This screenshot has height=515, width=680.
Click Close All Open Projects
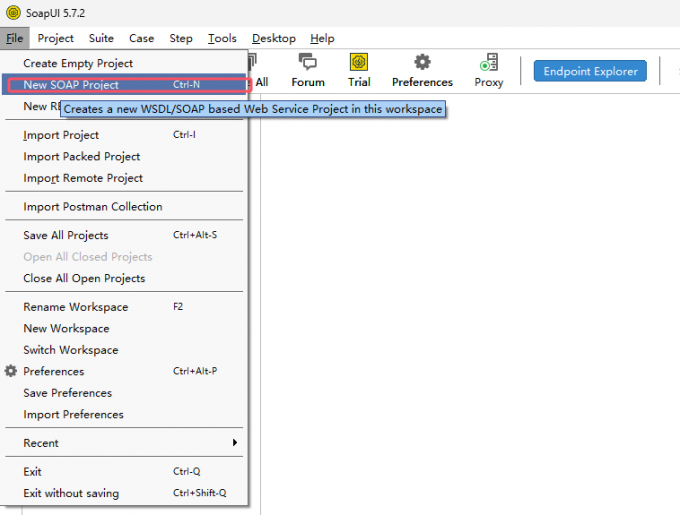click(124, 278)
